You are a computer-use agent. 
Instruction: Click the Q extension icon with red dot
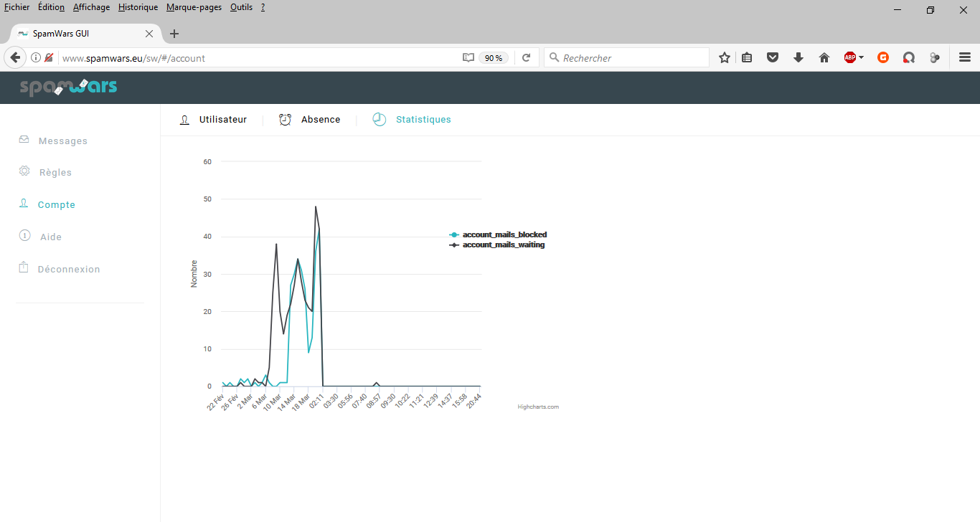tap(909, 57)
